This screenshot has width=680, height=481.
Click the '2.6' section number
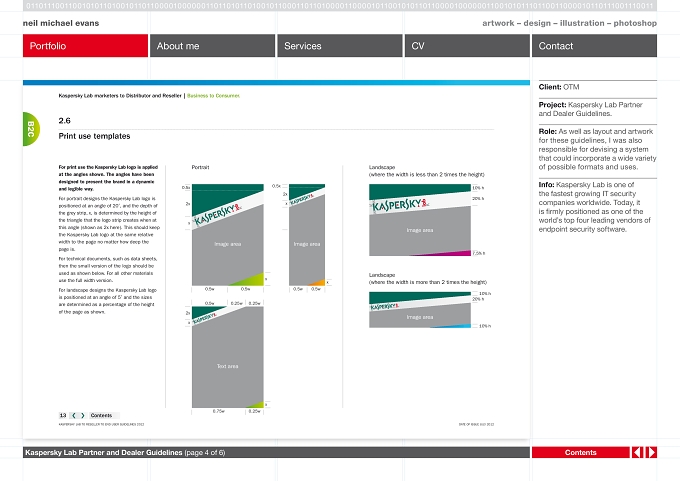tap(65, 121)
